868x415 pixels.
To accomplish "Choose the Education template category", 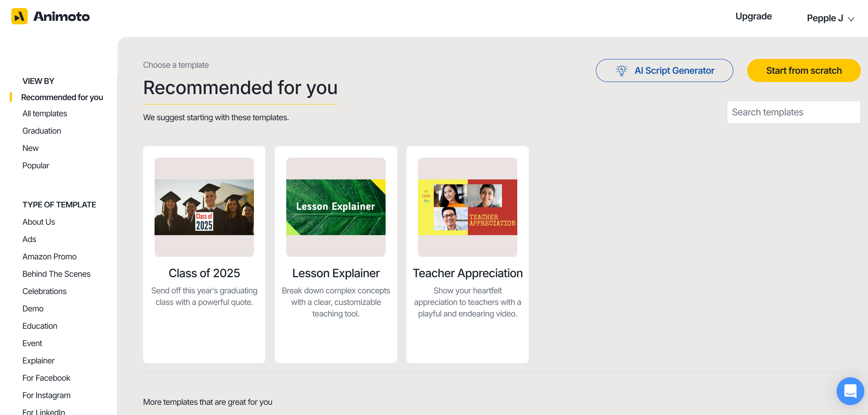I will pos(40,326).
